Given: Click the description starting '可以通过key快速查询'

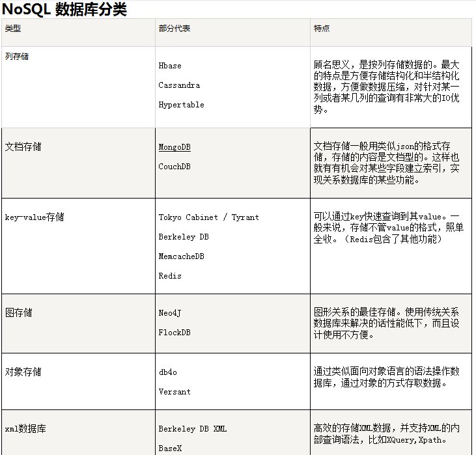Looking at the screenshot, I should coord(389,228).
